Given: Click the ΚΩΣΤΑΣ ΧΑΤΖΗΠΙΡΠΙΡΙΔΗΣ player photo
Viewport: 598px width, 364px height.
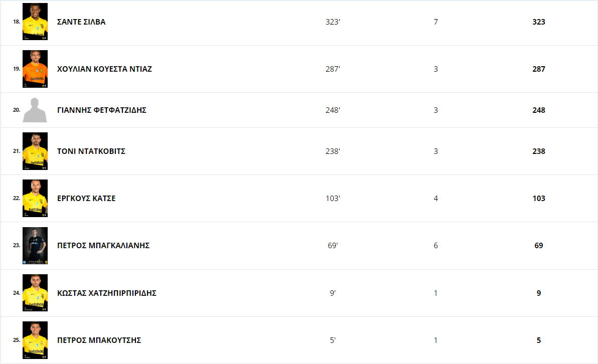Looking at the screenshot, I should click(x=35, y=293).
